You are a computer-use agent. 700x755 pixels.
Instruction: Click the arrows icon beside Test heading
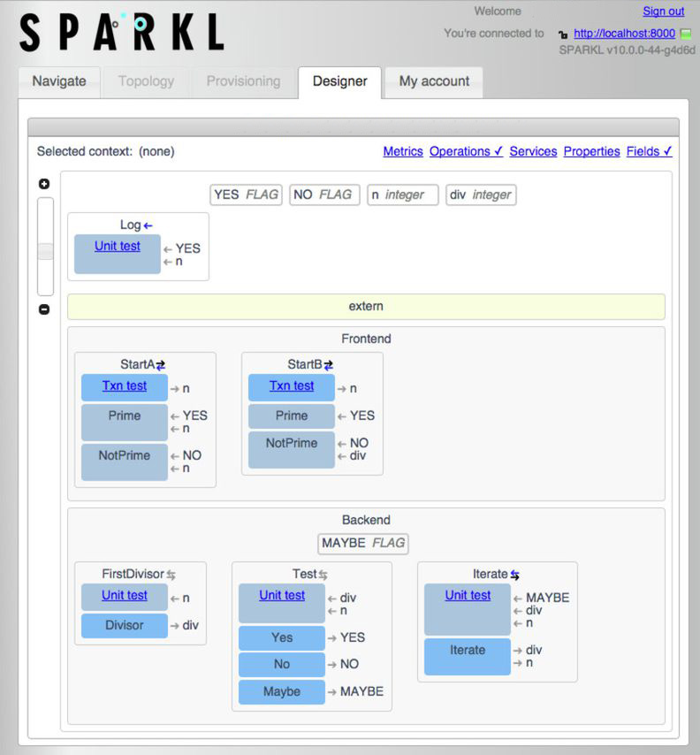(323, 575)
